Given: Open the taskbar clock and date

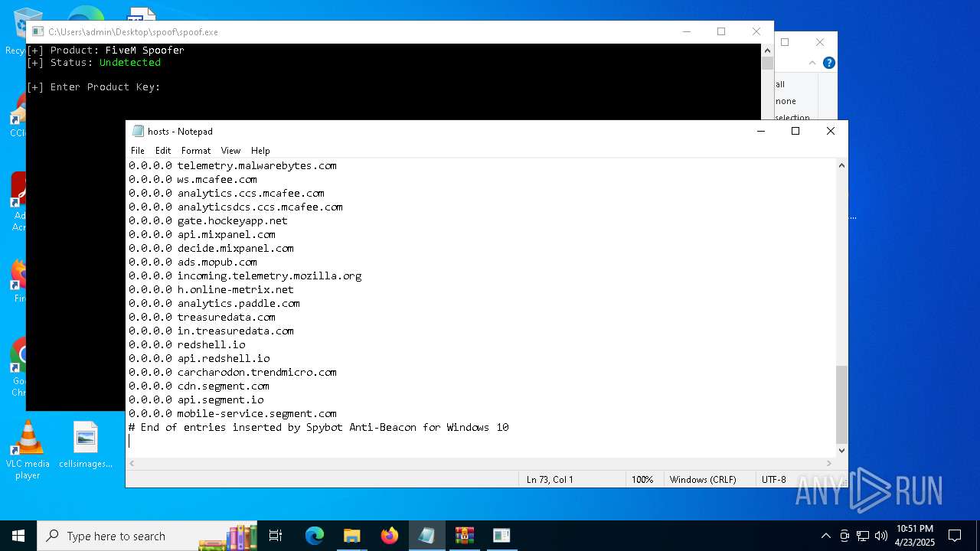Looking at the screenshot, I should [x=915, y=536].
